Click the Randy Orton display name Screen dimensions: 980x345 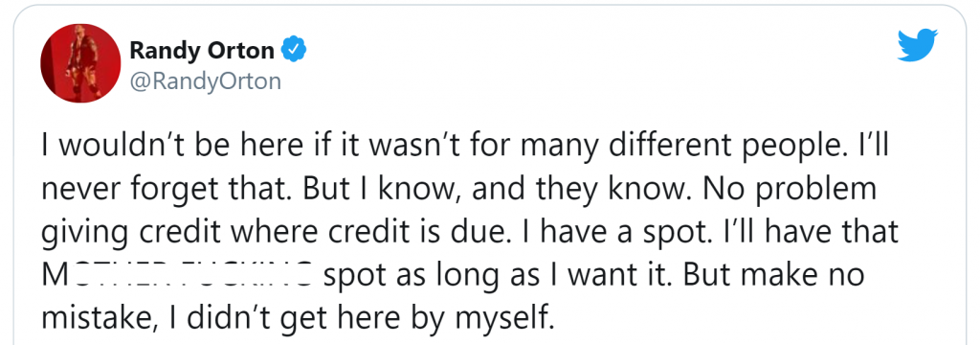(202, 50)
